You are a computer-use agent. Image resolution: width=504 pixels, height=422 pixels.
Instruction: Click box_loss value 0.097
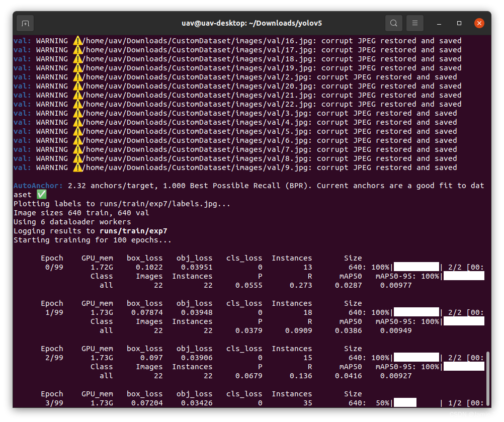(x=151, y=358)
